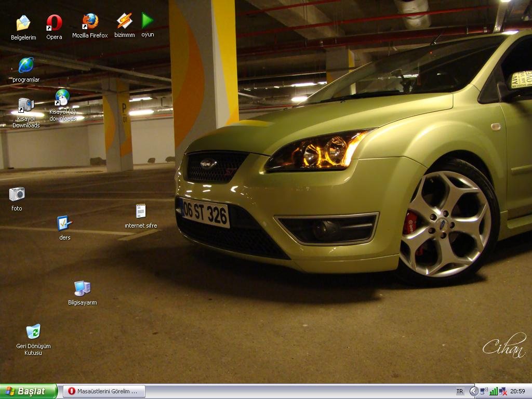Image resolution: width=532 pixels, height=399 pixels.
Task: Select the bizimmm Winamp shortcut
Action: [x=124, y=21]
